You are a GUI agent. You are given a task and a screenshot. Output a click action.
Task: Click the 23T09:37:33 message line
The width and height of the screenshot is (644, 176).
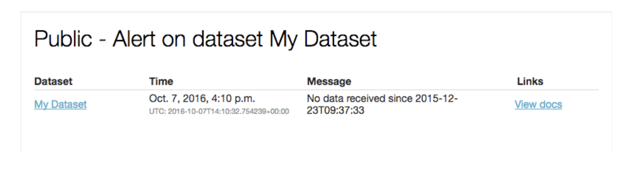coord(336,111)
